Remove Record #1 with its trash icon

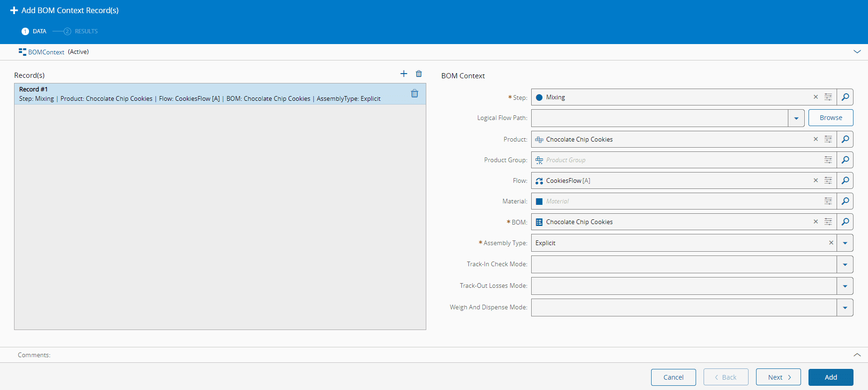pos(415,94)
